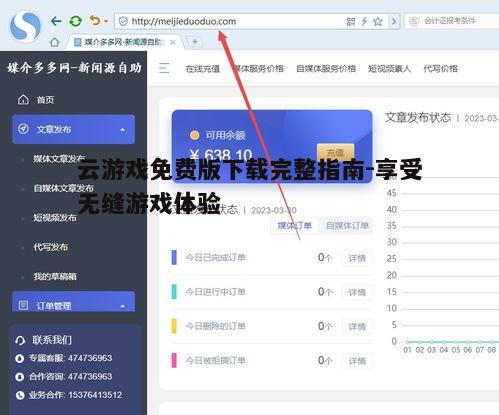Screen dimensions: 499x415
Task: Click the green refresh icon
Action: 76,21
